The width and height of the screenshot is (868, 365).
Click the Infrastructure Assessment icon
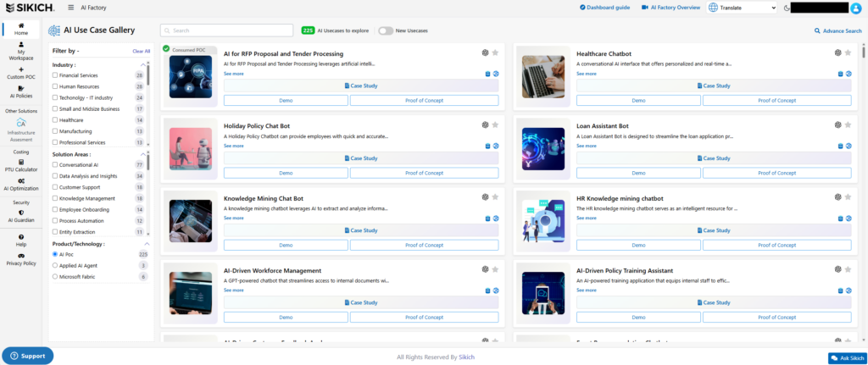point(21,124)
